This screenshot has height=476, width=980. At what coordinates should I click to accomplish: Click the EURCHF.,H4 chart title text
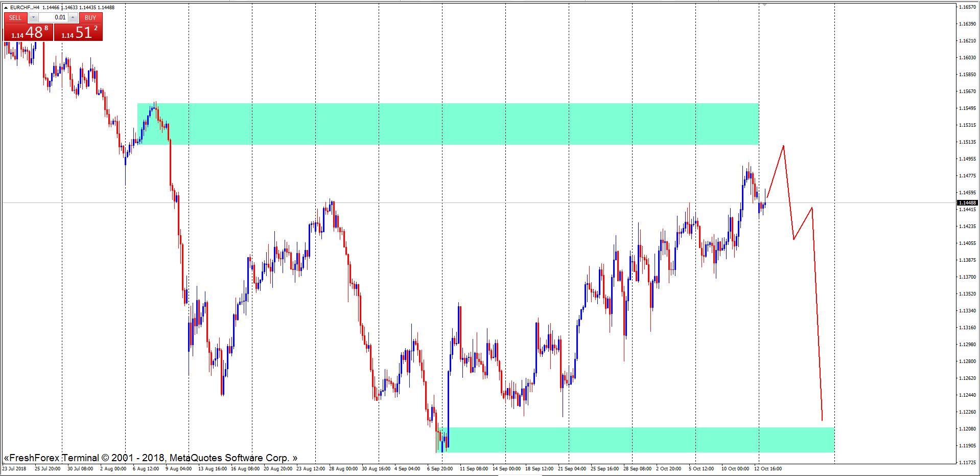coord(25,8)
